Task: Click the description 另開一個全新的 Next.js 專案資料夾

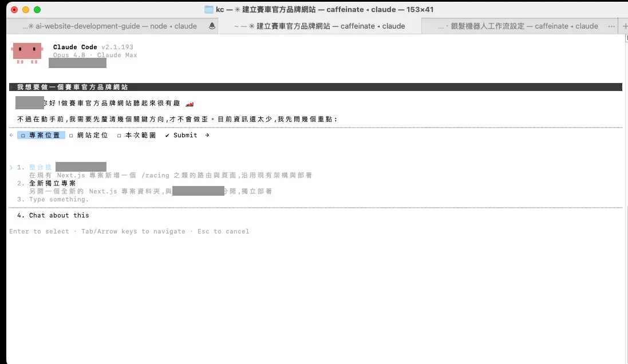Action: 150,191
